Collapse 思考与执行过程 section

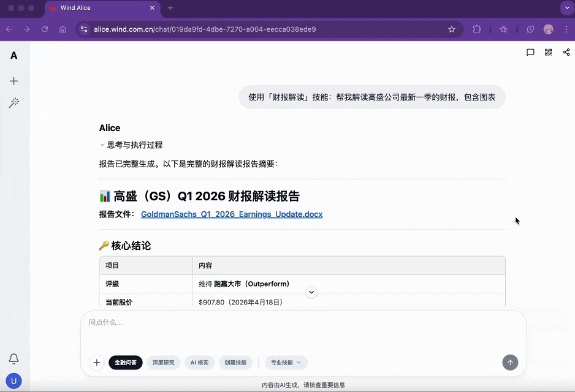coord(131,145)
